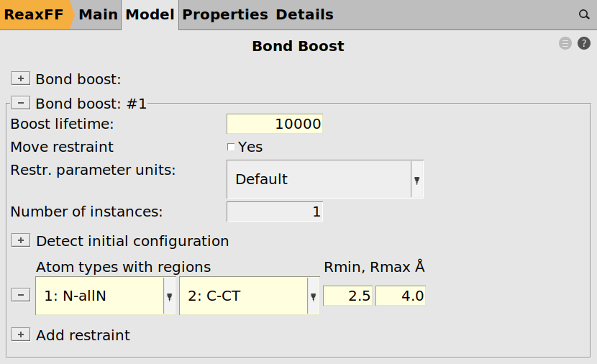
Task: Enable the Move restraint checkbox
Action: 231,147
